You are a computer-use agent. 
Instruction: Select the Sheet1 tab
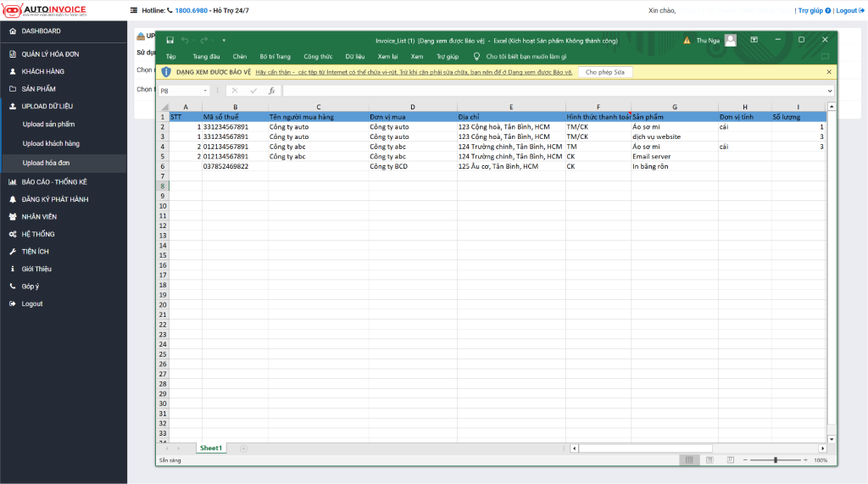click(211, 448)
